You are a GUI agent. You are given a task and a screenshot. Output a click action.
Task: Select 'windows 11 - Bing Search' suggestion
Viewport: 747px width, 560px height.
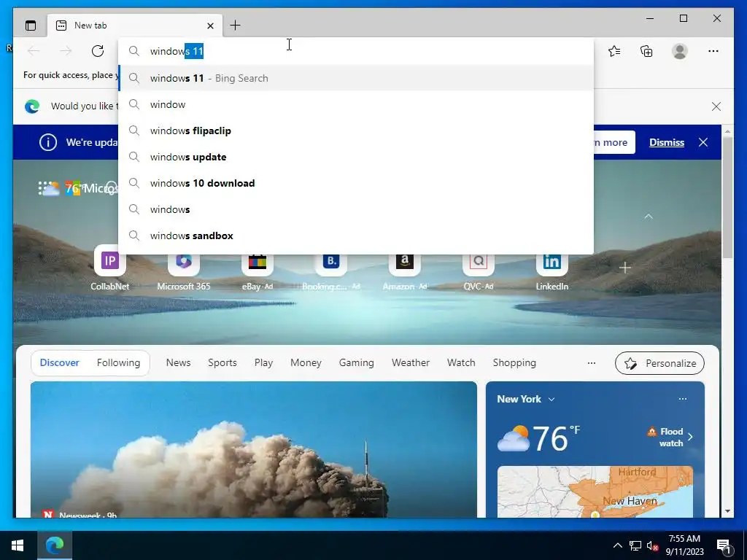coord(356,78)
